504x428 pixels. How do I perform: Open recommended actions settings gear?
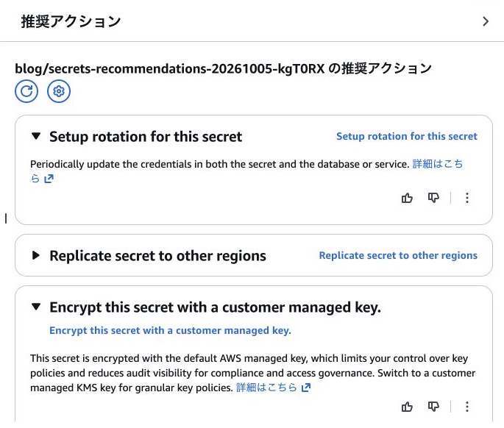[x=59, y=91]
